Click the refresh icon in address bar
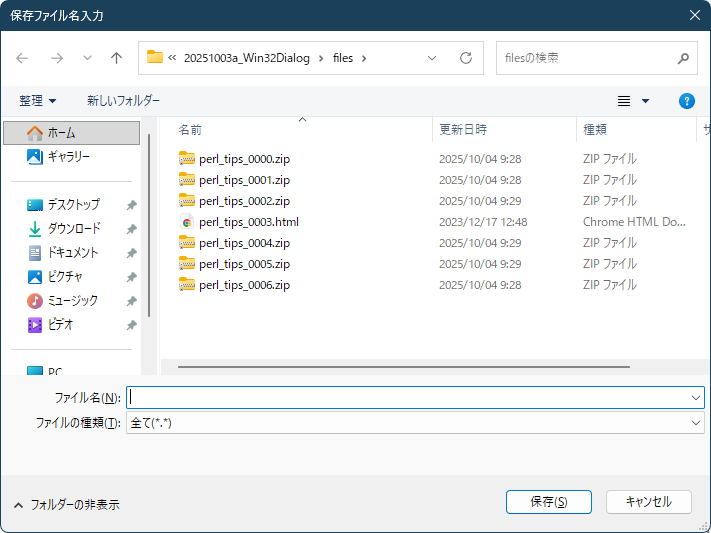711x533 pixels. pyautogui.click(x=465, y=58)
